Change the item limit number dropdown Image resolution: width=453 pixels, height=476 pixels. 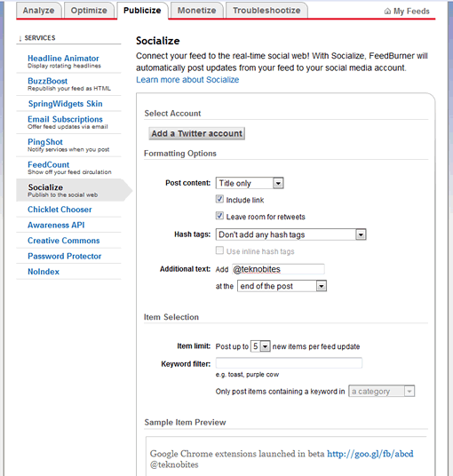260,346
